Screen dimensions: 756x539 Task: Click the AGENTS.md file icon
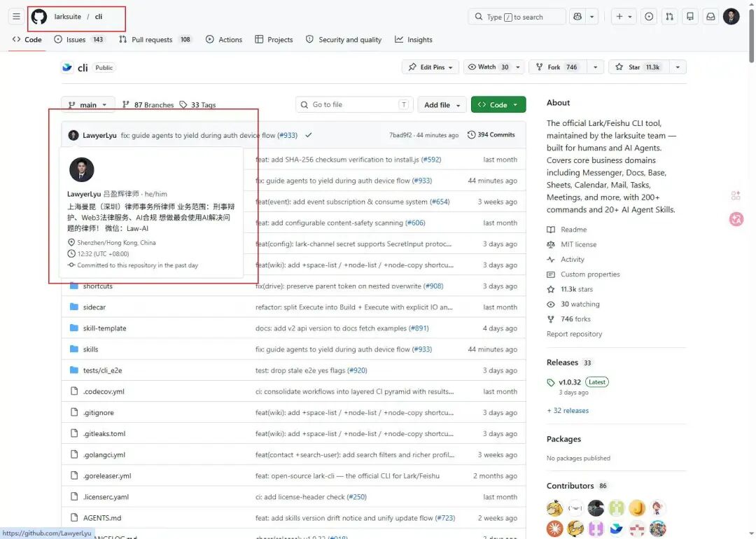coord(73,517)
